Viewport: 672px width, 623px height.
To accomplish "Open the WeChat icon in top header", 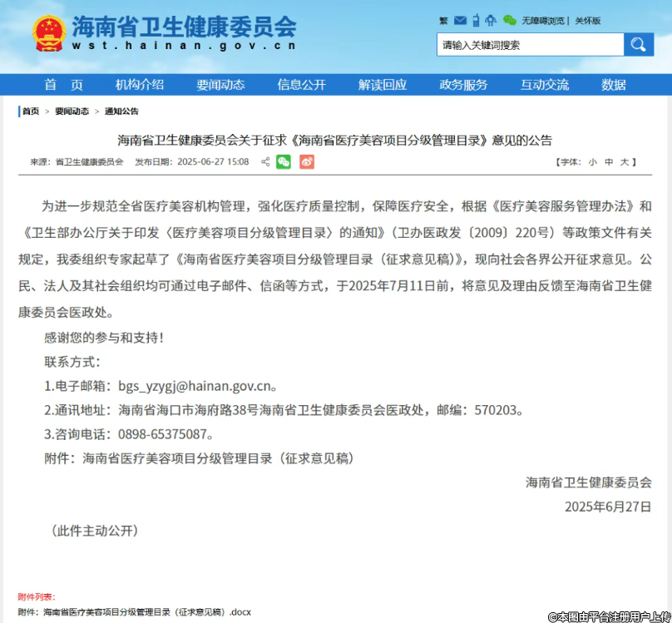I will point(510,20).
